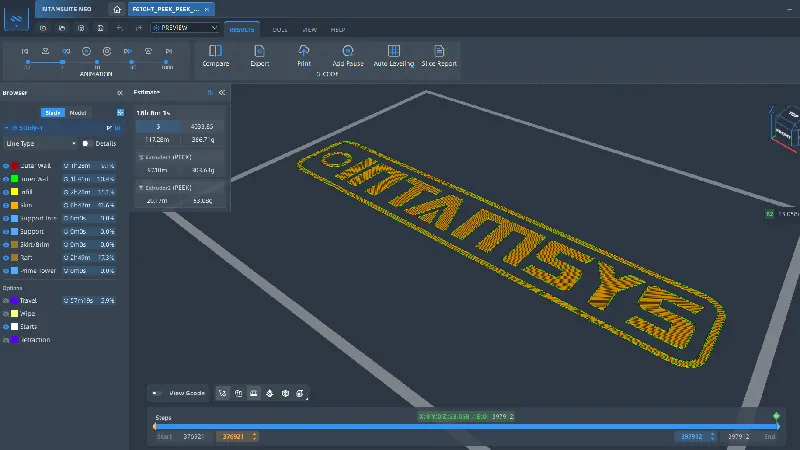The width and height of the screenshot is (800, 450).
Task: Hide Inner Wall line type
Action: [x=6, y=179]
